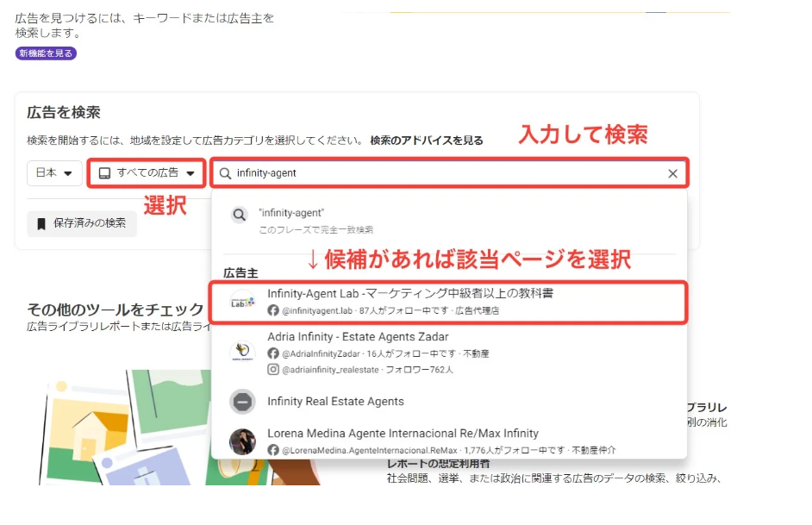Select the exact phrase "infinity-agent" search suggestion
The height and width of the screenshot is (525, 812).
(449, 221)
